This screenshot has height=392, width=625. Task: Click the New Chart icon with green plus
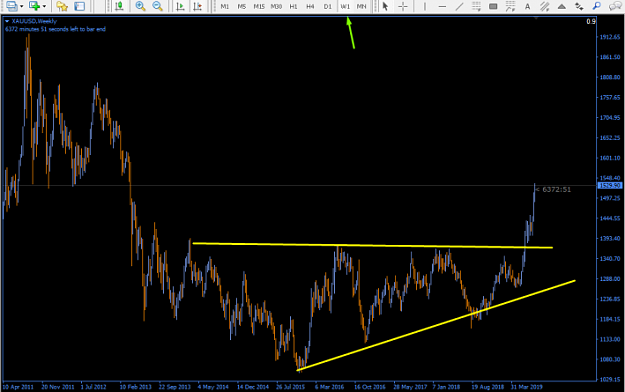click(34, 6)
